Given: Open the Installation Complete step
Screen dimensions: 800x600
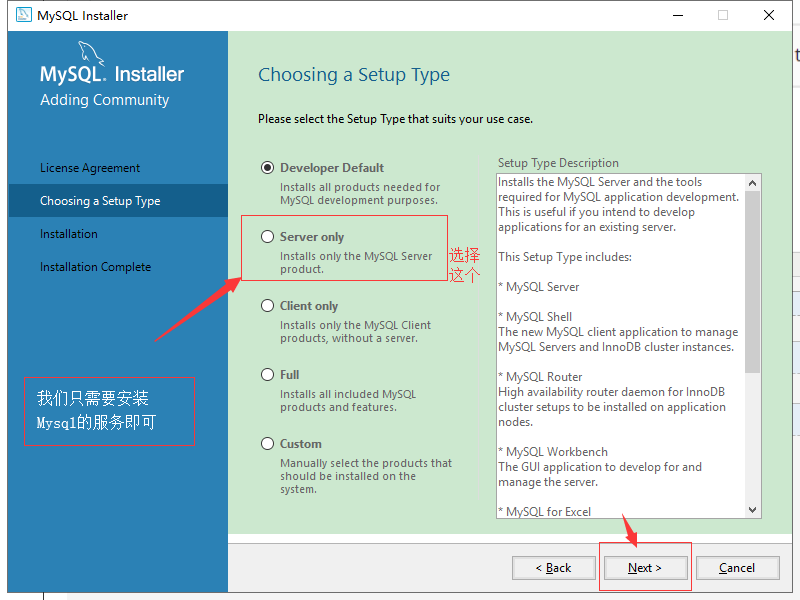Looking at the screenshot, I should click(x=95, y=267).
